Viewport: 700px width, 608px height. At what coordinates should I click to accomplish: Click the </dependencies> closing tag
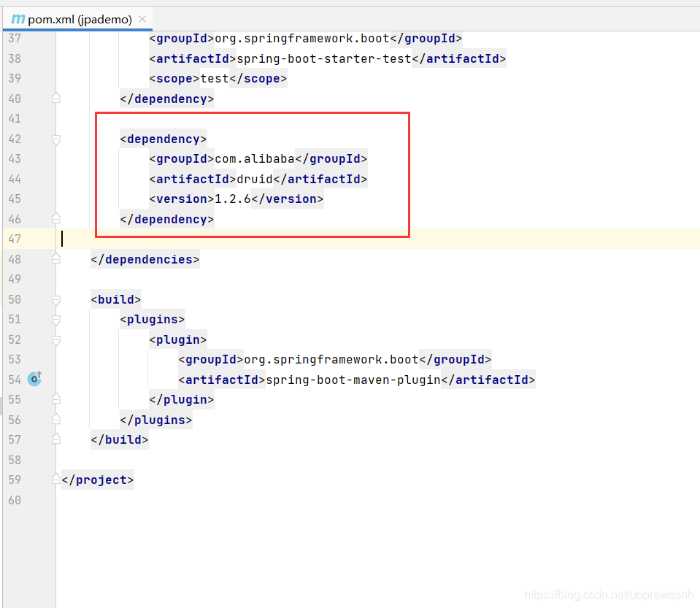[145, 259]
